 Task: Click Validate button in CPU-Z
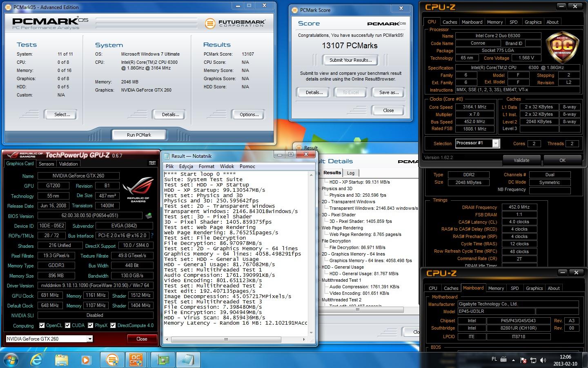point(521,160)
